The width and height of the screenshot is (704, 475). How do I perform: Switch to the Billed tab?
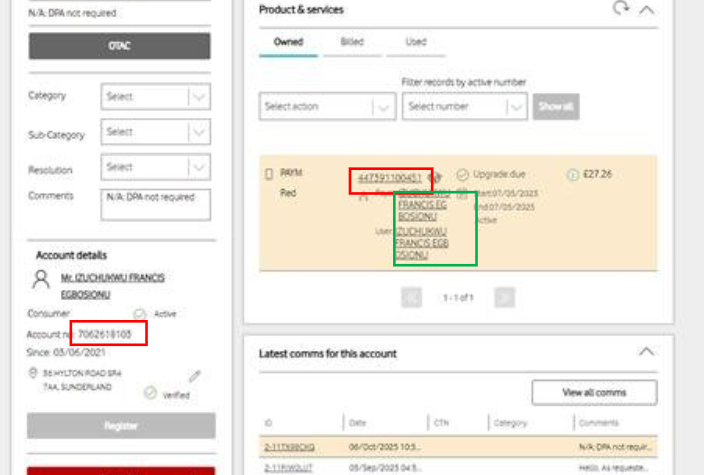(352, 42)
